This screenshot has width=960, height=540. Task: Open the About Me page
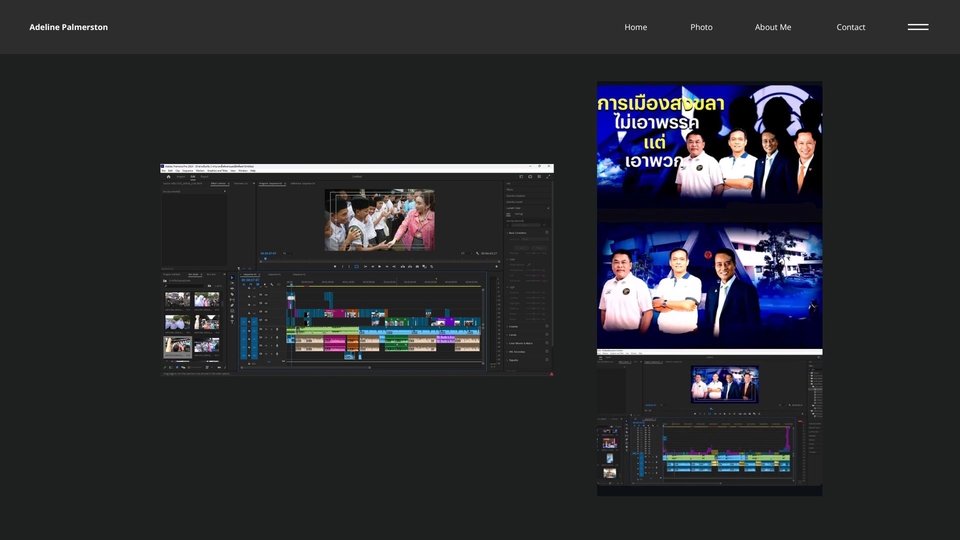[773, 27]
